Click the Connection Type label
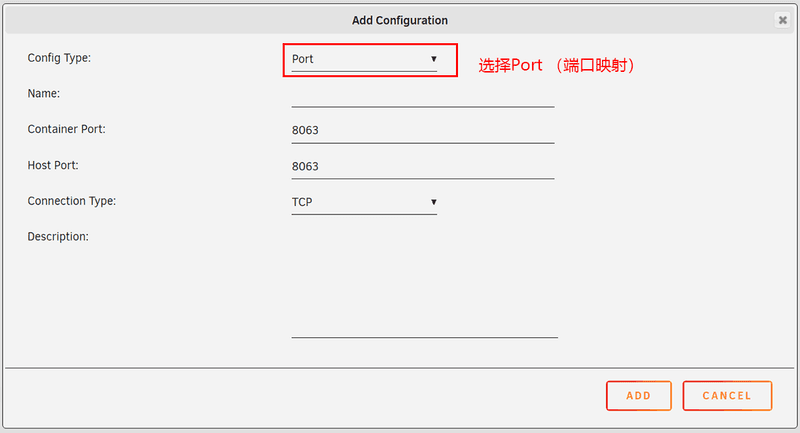The width and height of the screenshot is (800, 433). click(x=72, y=201)
